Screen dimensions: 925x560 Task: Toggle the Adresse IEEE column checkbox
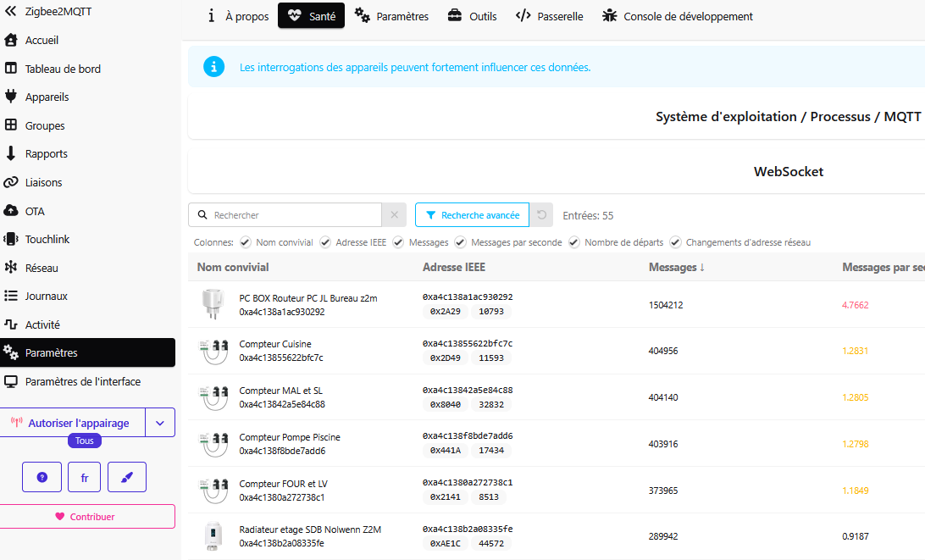coord(325,242)
